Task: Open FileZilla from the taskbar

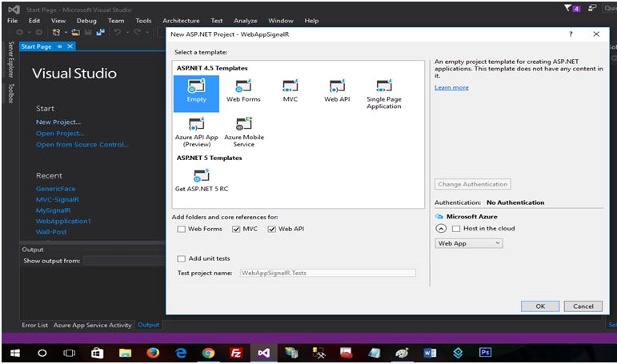Action: [x=236, y=353]
